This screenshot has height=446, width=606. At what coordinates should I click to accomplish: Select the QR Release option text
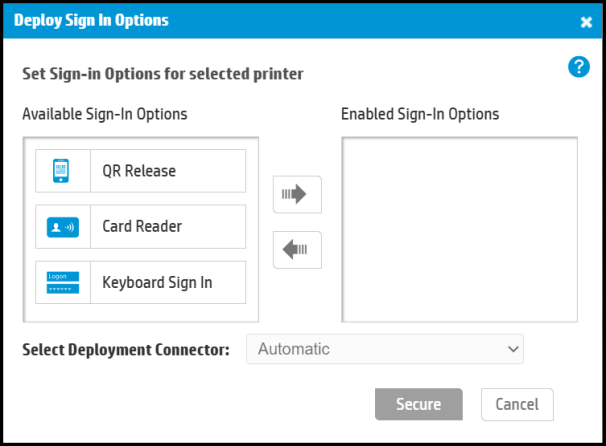point(139,171)
